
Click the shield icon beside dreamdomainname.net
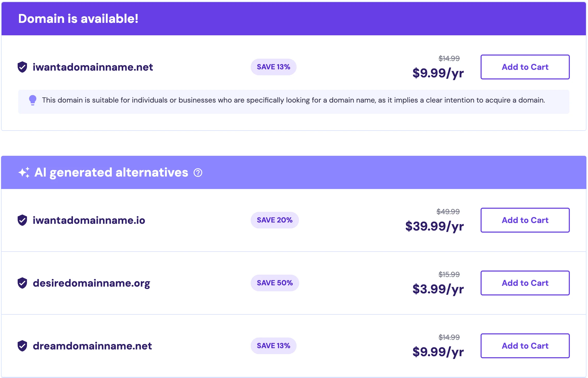tap(22, 346)
